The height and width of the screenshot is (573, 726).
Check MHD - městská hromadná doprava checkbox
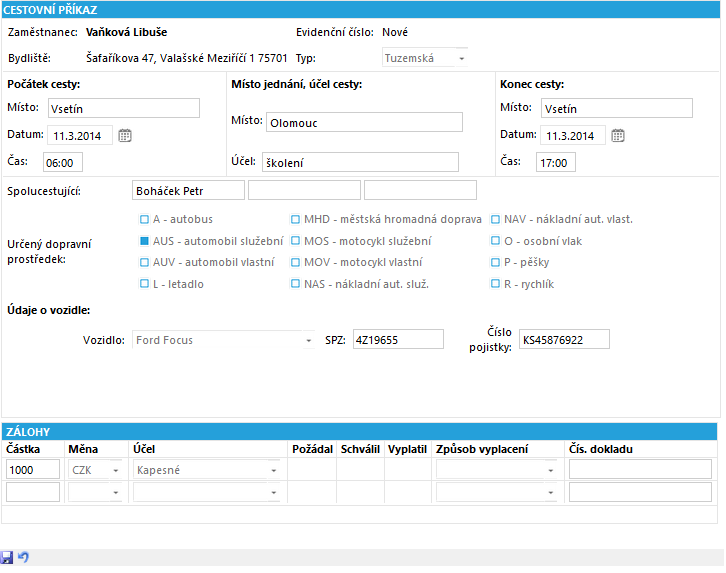coord(295,219)
